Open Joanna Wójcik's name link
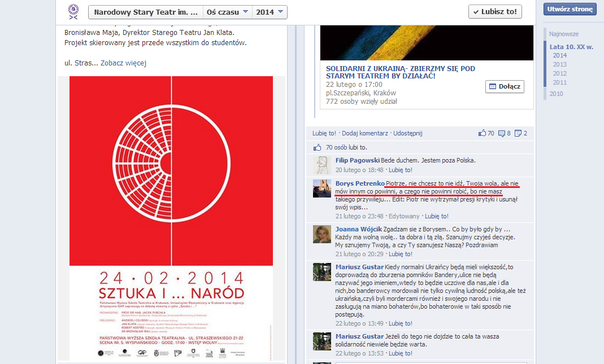 click(359, 229)
